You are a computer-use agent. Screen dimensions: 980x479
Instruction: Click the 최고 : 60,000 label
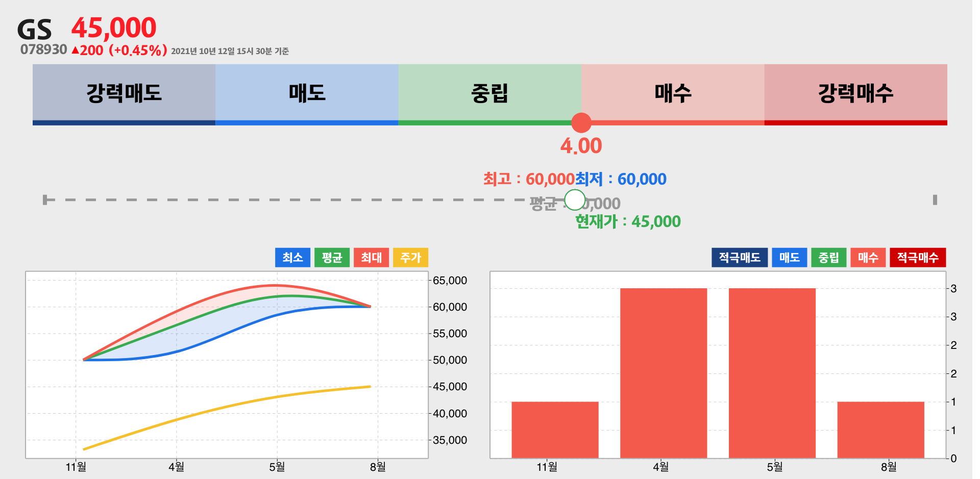click(x=529, y=179)
